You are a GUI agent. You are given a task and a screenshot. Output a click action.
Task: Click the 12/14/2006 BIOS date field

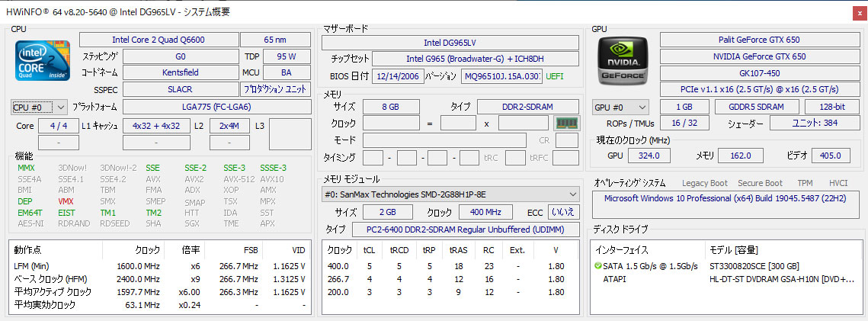399,75
